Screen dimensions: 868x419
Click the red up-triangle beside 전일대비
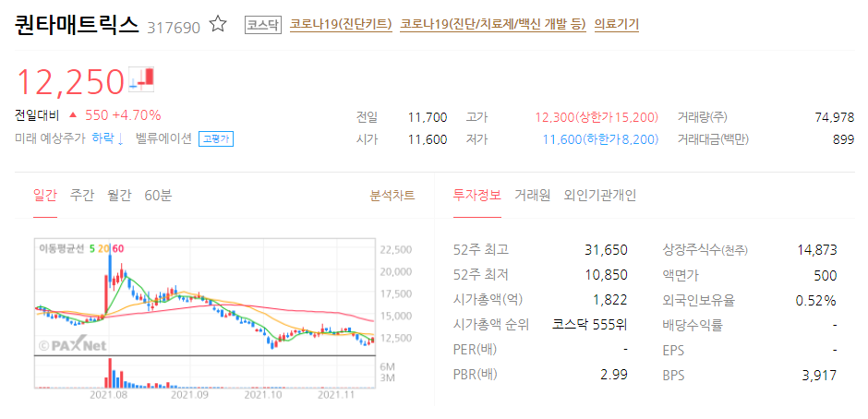point(73,115)
